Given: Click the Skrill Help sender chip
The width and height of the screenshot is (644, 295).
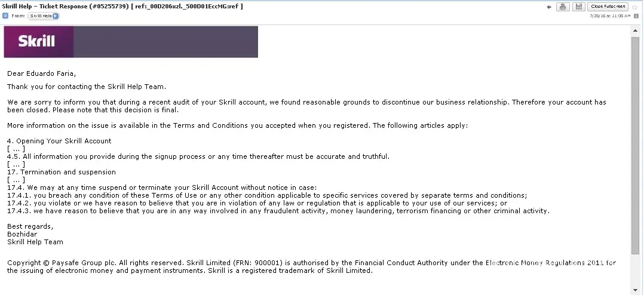Looking at the screenshot, I should pyautogui.click(x=41, y=16).
